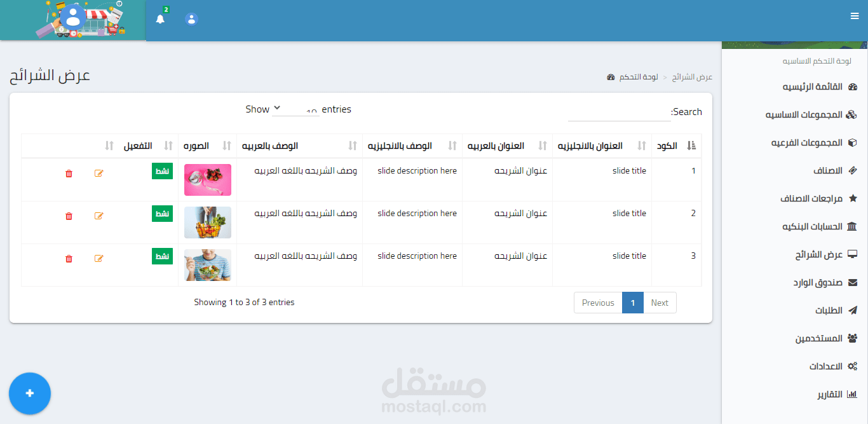
Task: Delete slide row 3 with trash icon
Action: (69, 258)
